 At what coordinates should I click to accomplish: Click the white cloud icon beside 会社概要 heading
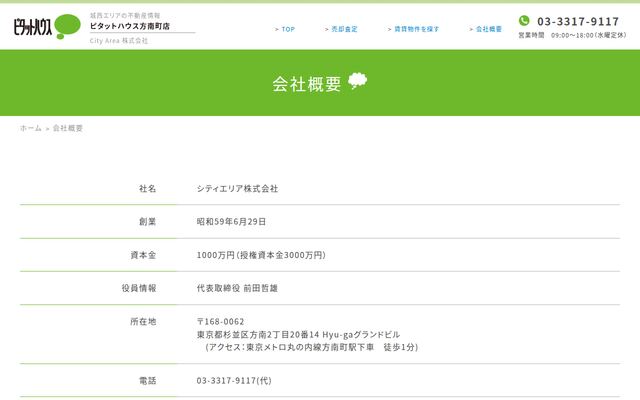point(358,81)
